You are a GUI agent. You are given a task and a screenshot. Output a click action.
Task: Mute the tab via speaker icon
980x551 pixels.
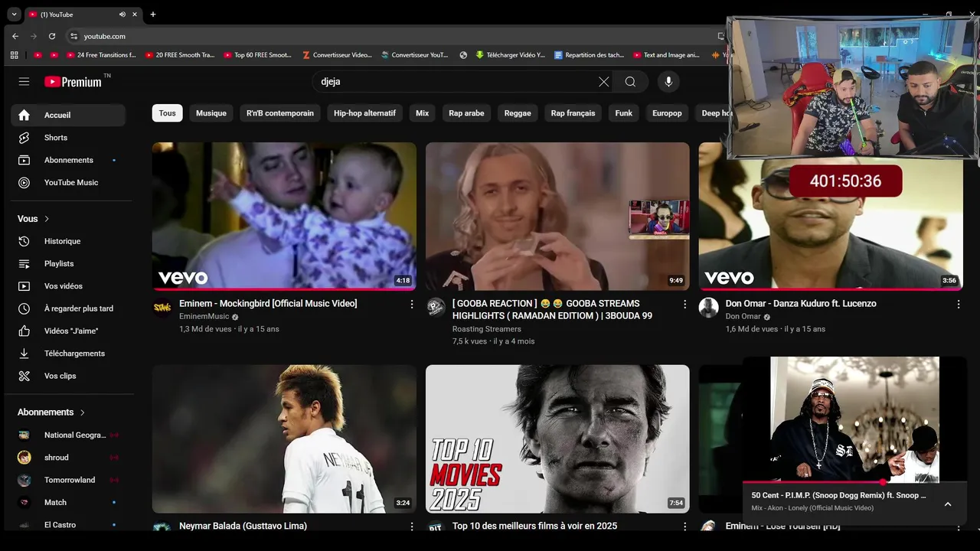tap(122, 15)
